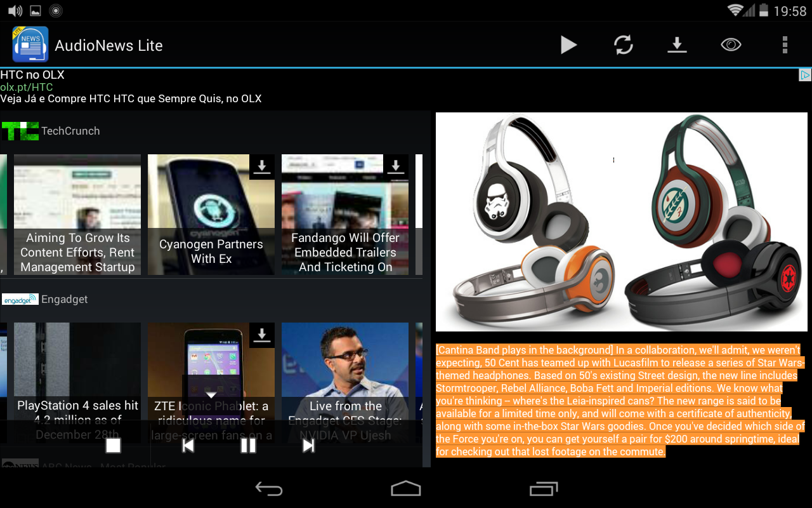Tap the volume speaker status icon

click(x=15, y=11)
